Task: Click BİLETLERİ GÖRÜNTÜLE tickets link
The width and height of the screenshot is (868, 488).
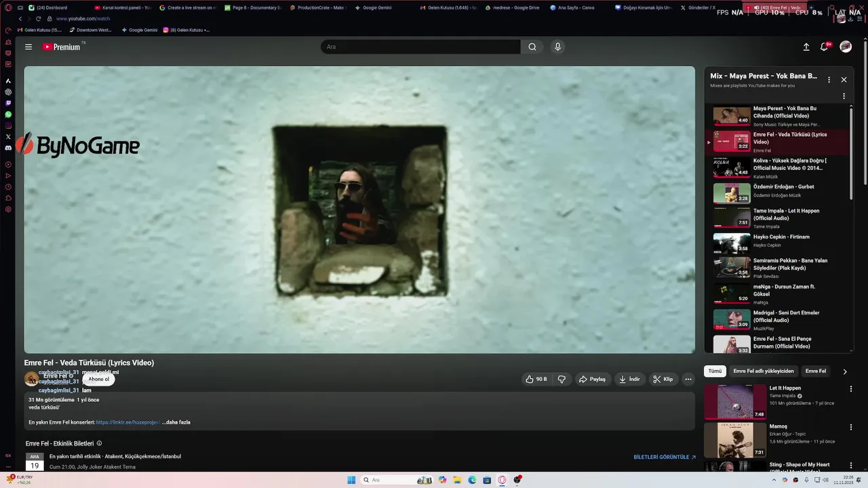Action: 665,457
